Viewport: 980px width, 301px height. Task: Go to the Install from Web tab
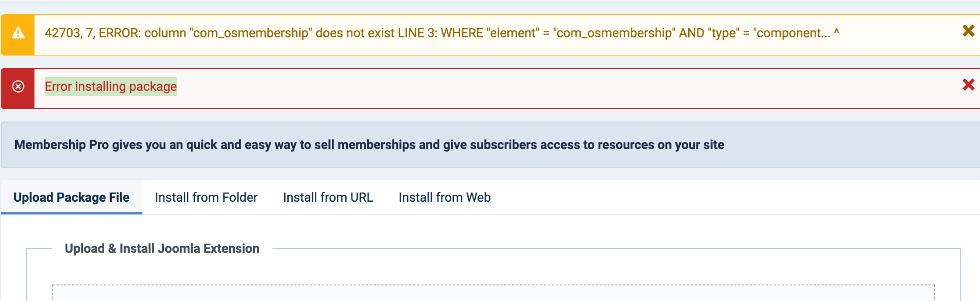[445, 197]
